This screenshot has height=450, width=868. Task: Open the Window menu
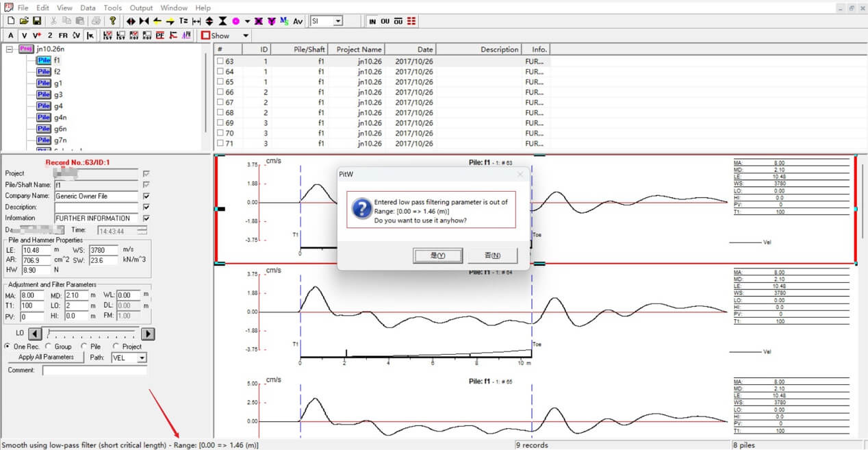tap(174, 8)
